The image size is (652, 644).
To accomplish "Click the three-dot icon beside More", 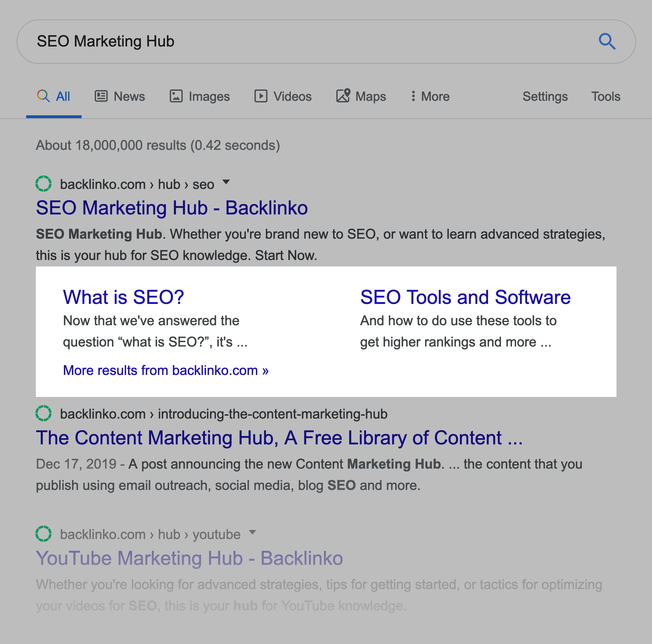I will click(x=413, y=96).
